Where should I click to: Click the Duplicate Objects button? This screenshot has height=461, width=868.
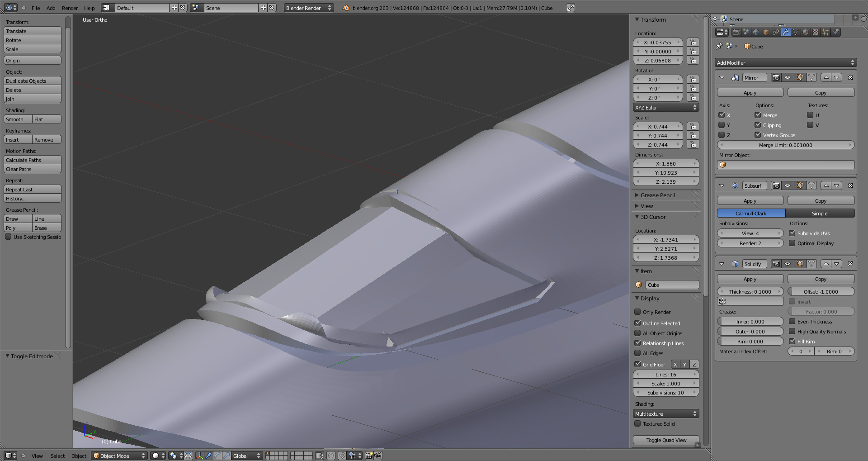[33, 81]
